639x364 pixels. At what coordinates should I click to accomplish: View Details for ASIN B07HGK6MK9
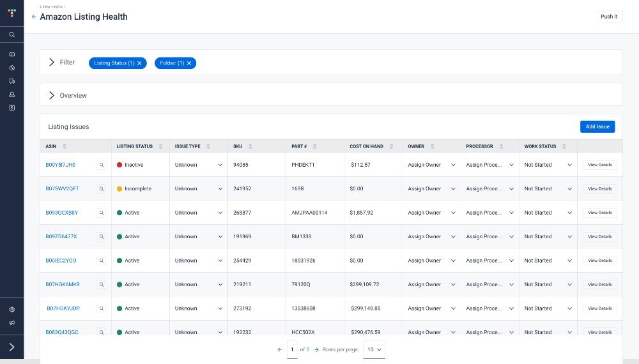(x=600, y=285)
